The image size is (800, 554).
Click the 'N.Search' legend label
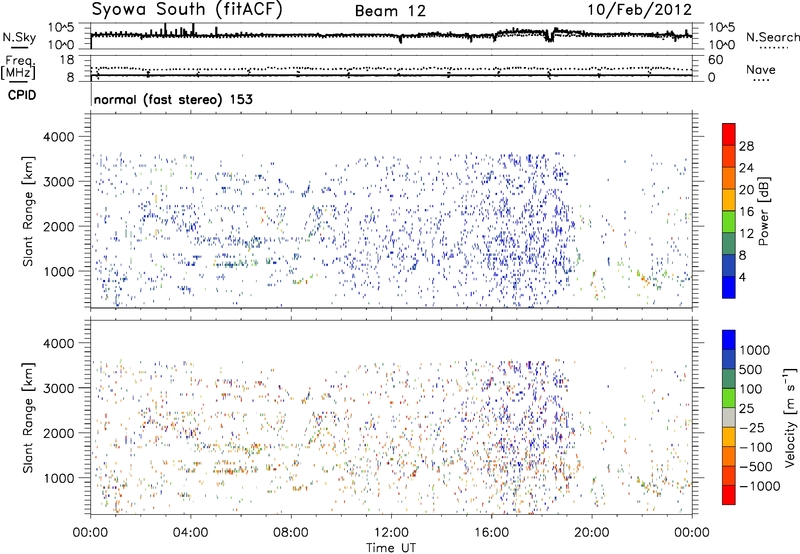pos(772,37)
